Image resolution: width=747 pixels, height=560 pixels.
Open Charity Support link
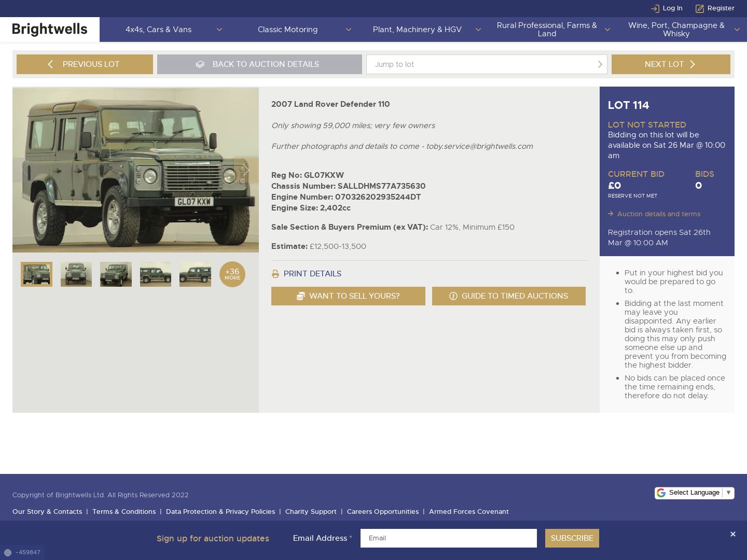(x=311, y=512)
